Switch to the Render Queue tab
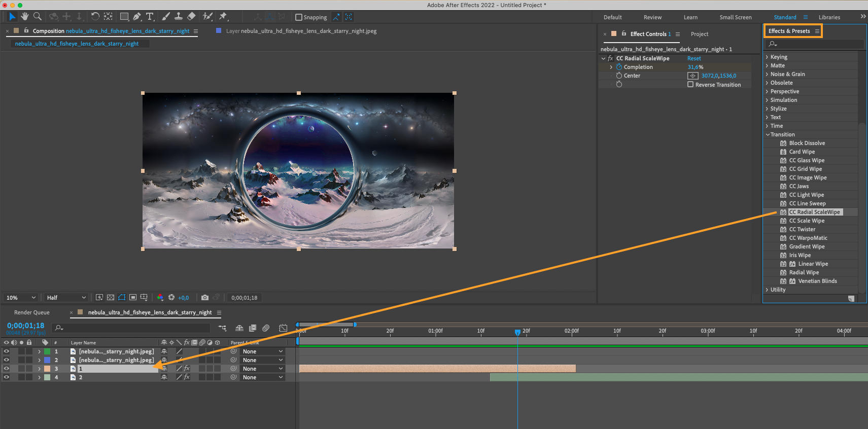 click(32, 312)
